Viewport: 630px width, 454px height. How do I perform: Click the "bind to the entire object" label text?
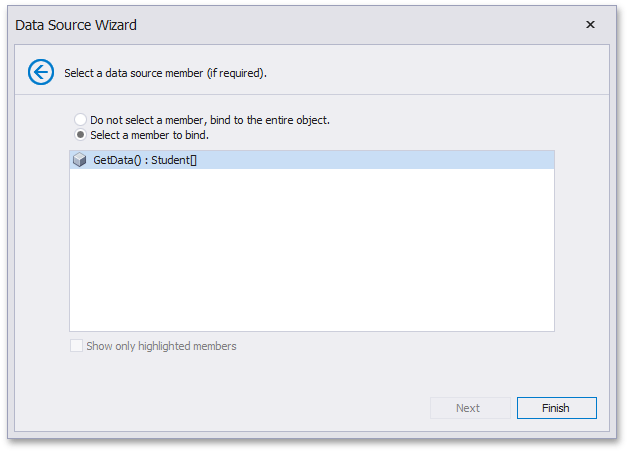tap(270, 120)
